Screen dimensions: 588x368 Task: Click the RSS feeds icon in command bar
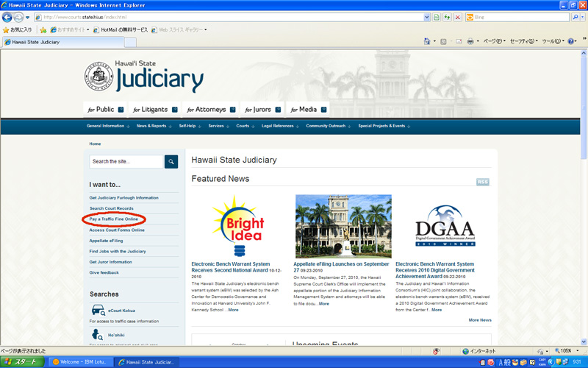click(443, 41)
